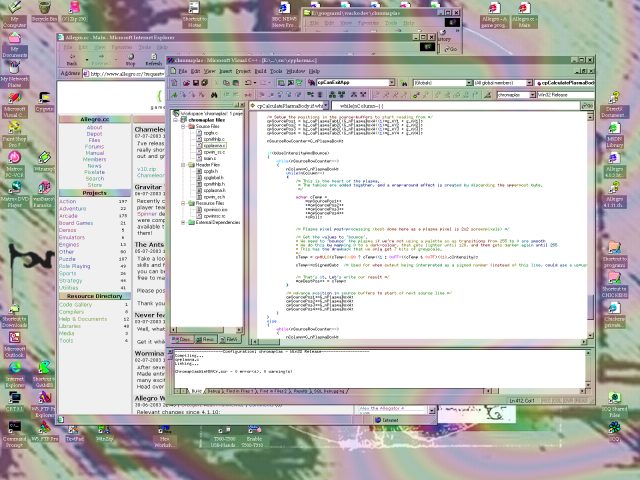
Task: Expand the External Dependencies folder
Action: point(183,222)
